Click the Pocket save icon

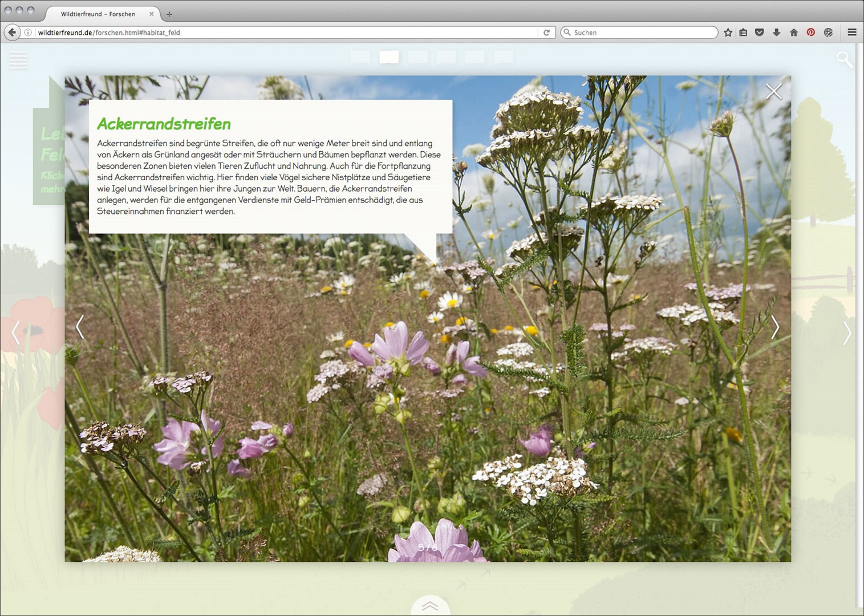[759, 33]
